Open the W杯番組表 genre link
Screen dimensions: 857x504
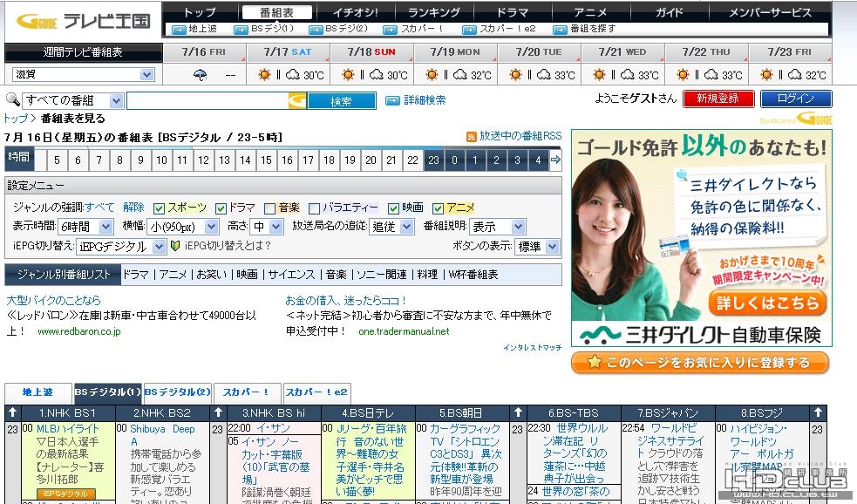coord(473,275)
